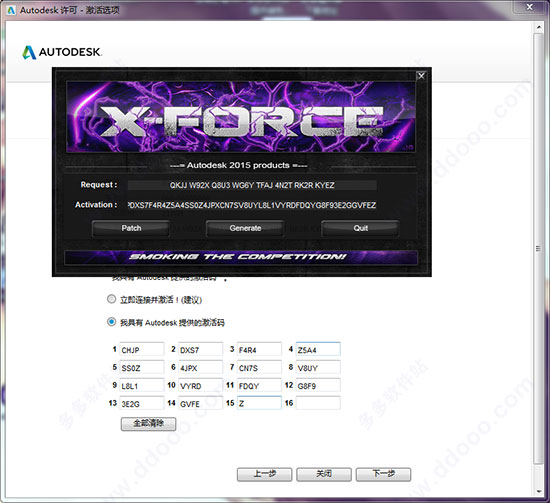
Task: Click activation field 6 containing 4JPX
Action: pos(201,367)
